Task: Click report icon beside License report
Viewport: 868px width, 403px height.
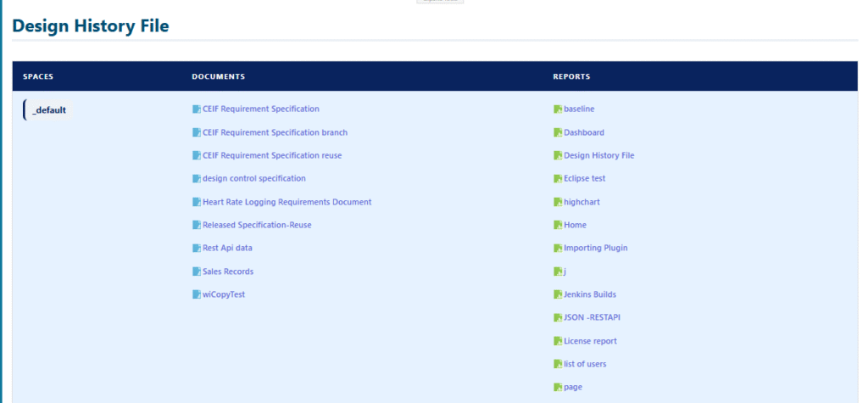Action: pos(558,341)
